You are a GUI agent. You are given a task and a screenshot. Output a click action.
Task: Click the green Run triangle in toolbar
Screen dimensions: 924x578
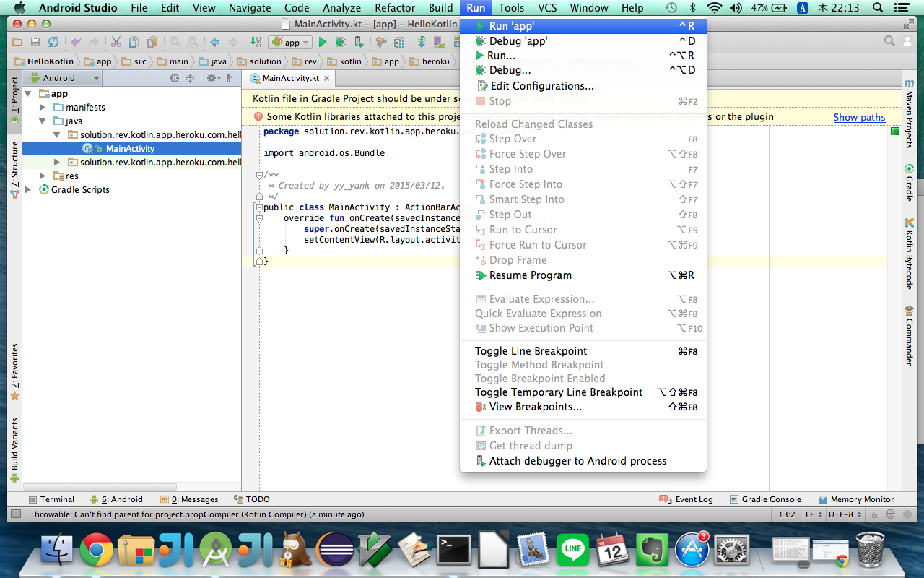click(323, 43)
